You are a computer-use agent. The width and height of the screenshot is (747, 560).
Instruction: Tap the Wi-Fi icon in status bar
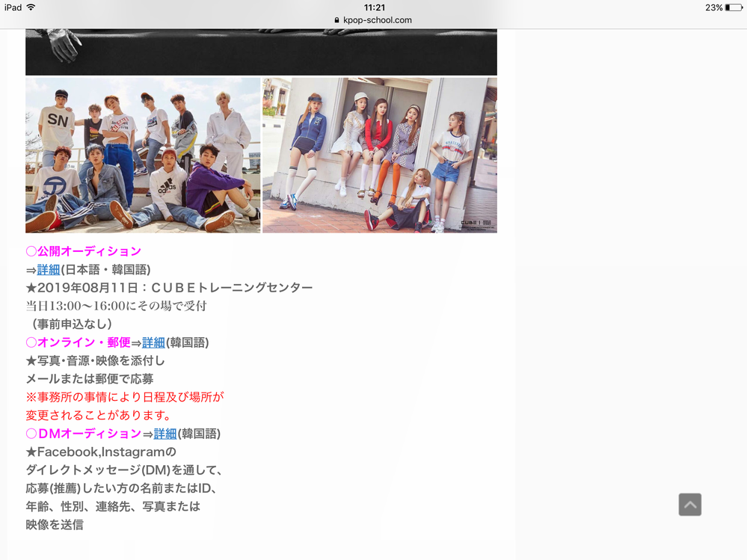(31, 7)
